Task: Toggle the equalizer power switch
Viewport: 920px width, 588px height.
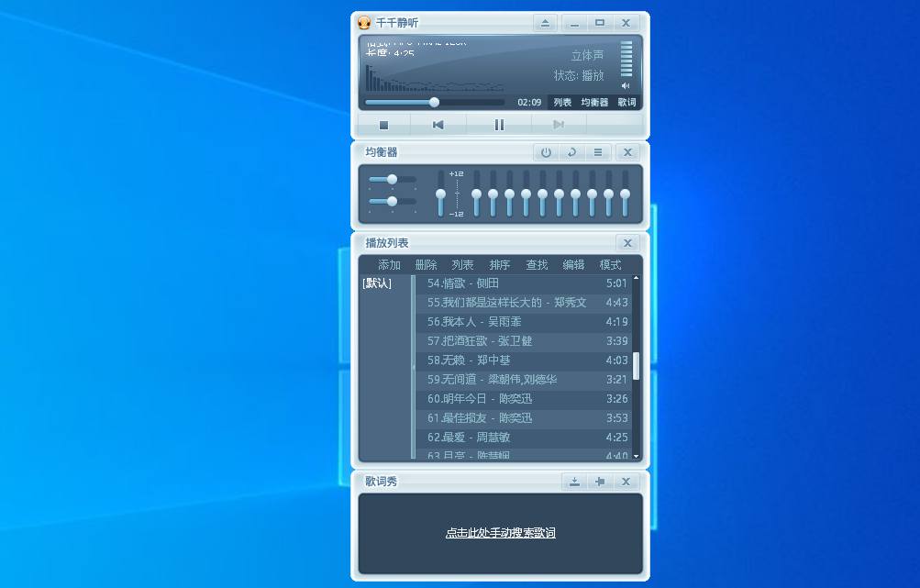Action: tap(547, 152)
